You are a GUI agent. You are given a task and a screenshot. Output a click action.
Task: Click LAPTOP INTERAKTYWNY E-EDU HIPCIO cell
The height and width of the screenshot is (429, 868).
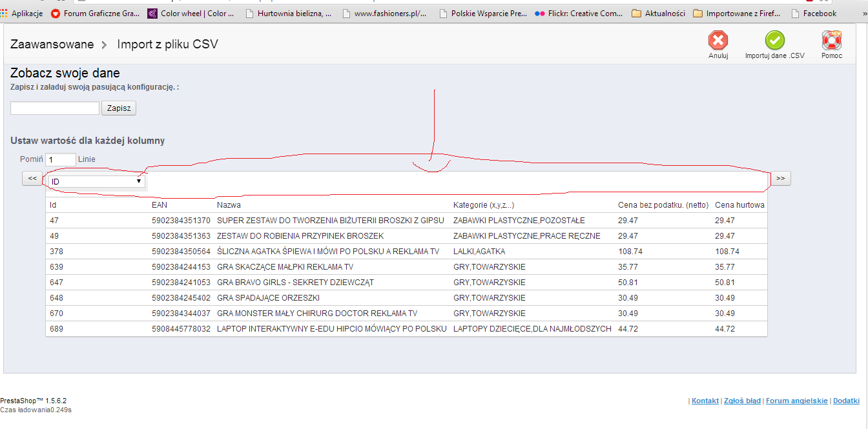click(331, 329)
